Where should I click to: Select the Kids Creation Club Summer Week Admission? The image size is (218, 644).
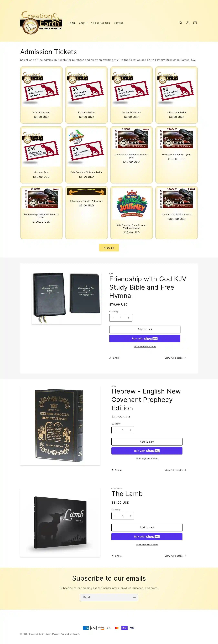(x=131, y=226)
